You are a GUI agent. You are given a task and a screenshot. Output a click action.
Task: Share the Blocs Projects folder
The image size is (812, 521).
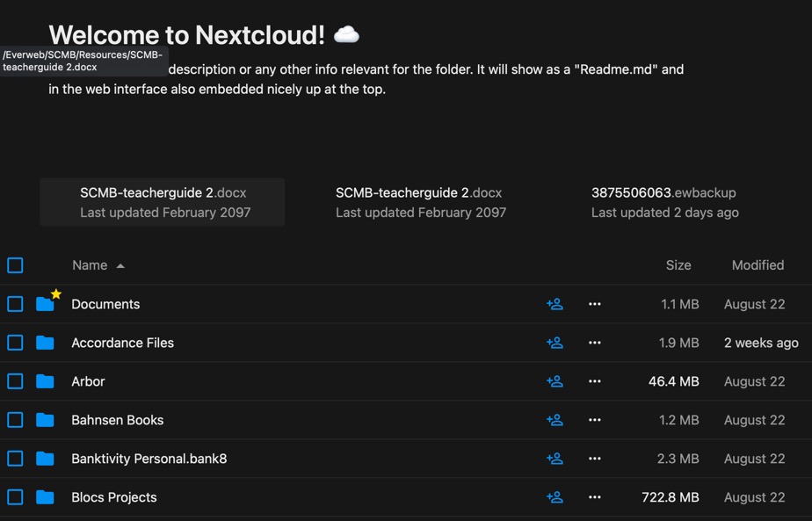click(x=555, y=497)
